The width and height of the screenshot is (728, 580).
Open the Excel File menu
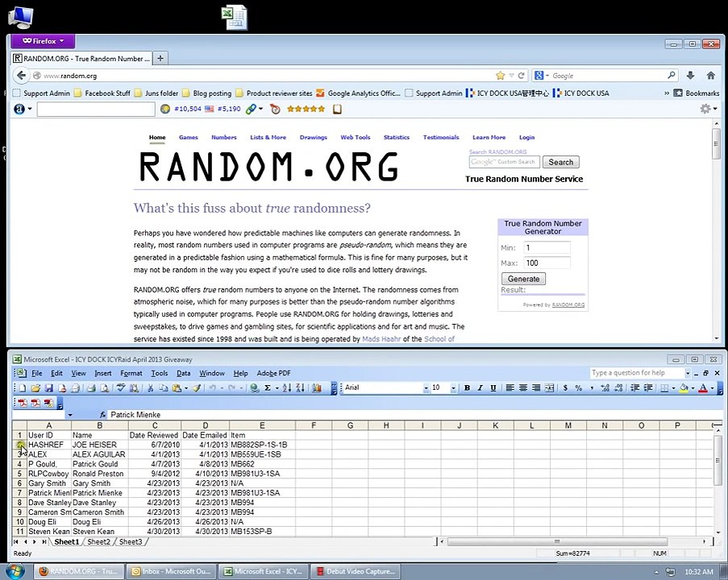pyautogui.click(x=36, y=373)
